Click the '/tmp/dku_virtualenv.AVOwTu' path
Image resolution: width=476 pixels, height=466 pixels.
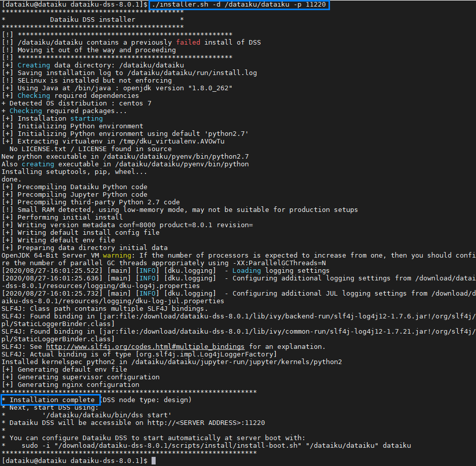[172, 141]
